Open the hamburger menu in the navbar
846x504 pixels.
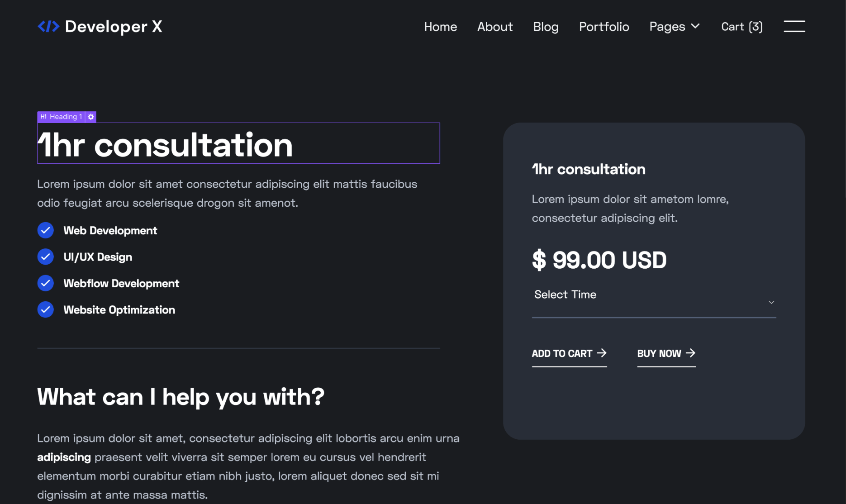(x=794, y=26)
